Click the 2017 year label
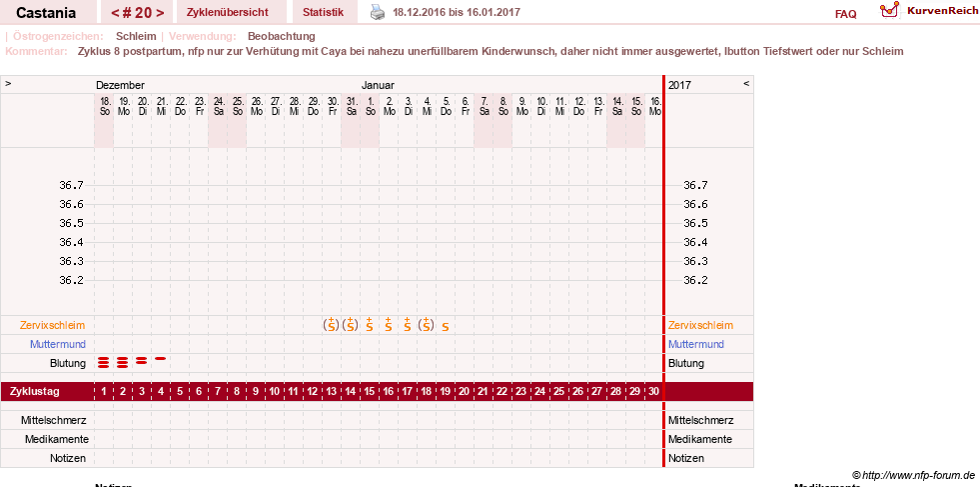The width and height of the screenshot is (980, 487). pyautogui.click(x=678, y=85)
